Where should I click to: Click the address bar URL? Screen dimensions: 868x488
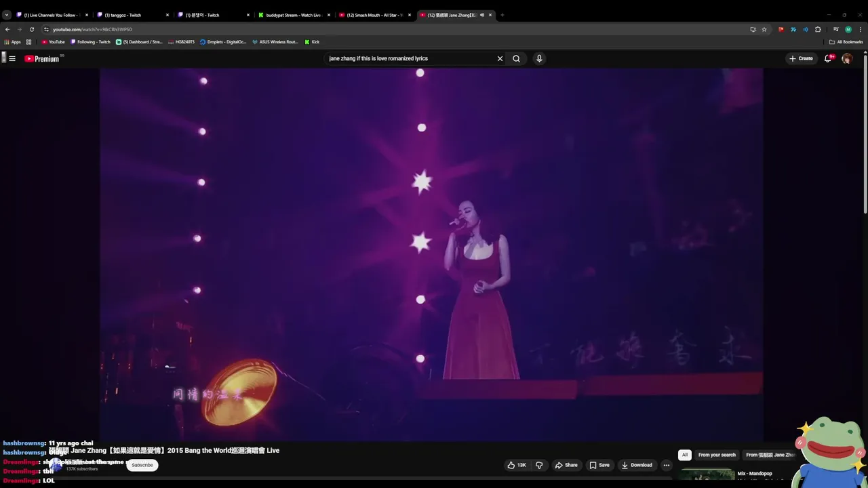pos(92,29)
